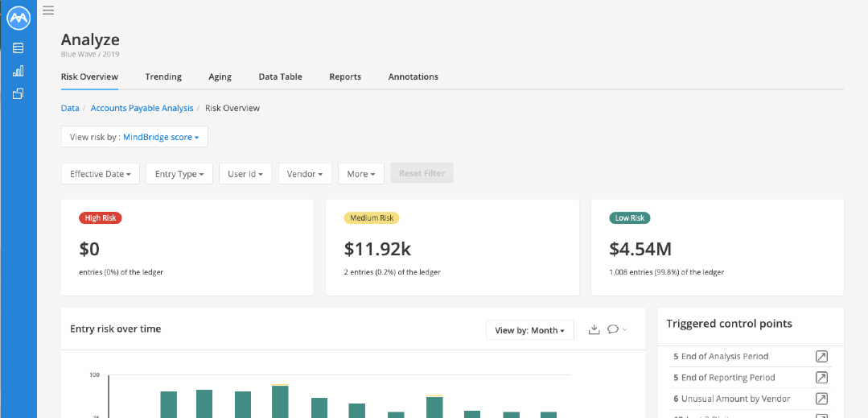Viewport: 868px width, 418px height.
Task: Open the View by: Month dropdown
Action: click(x=530, y=330)
